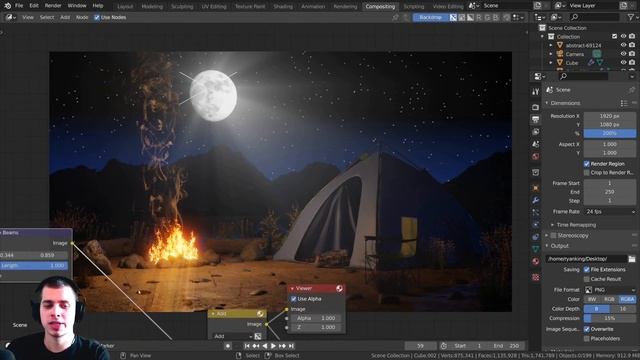This screenshot has height=360, width=640.
Task: Switch to the Sculpting workspace tab
Action: click(x=182, y=7)
